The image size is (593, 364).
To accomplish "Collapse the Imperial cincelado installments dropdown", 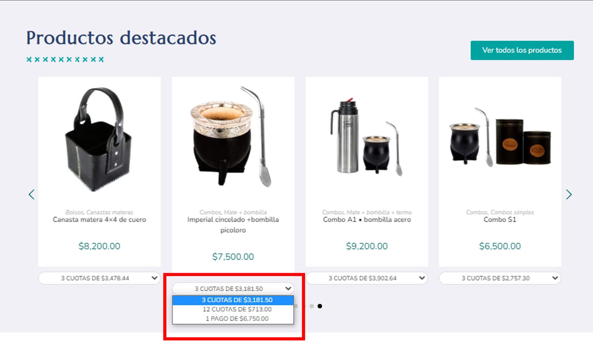I will pyautogui.click(x=233, y=288).
